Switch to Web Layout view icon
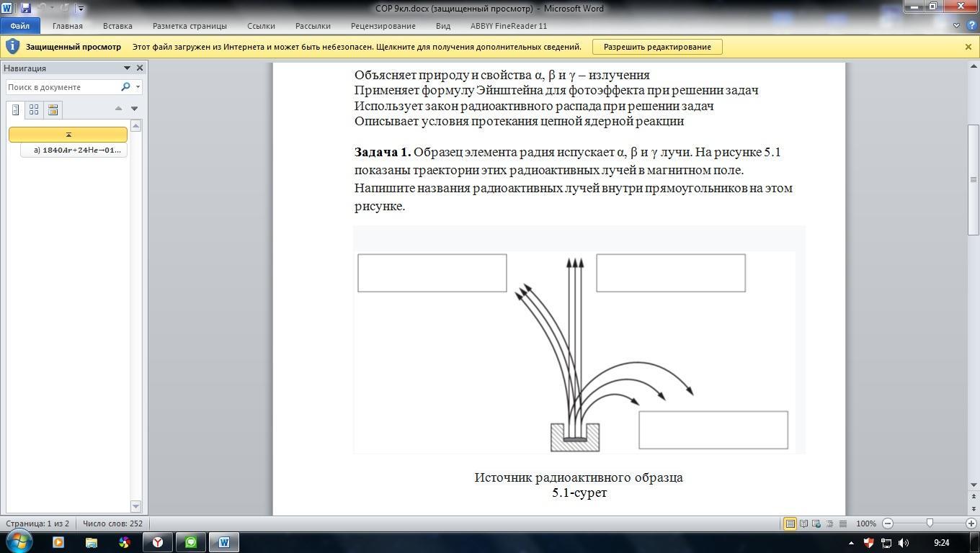 [x=816, y=523]
